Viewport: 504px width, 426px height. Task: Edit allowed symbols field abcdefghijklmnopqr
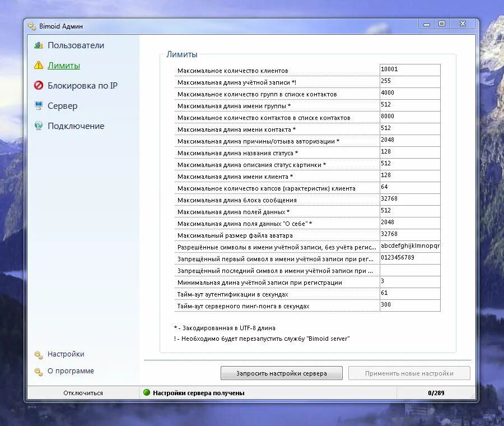point(410,247)
